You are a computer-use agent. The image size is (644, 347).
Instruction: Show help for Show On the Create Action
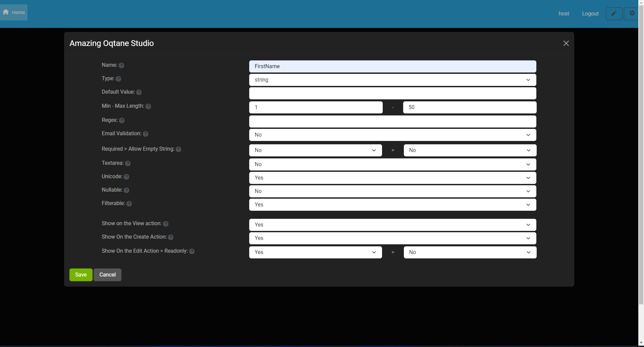tap(171, 237)
